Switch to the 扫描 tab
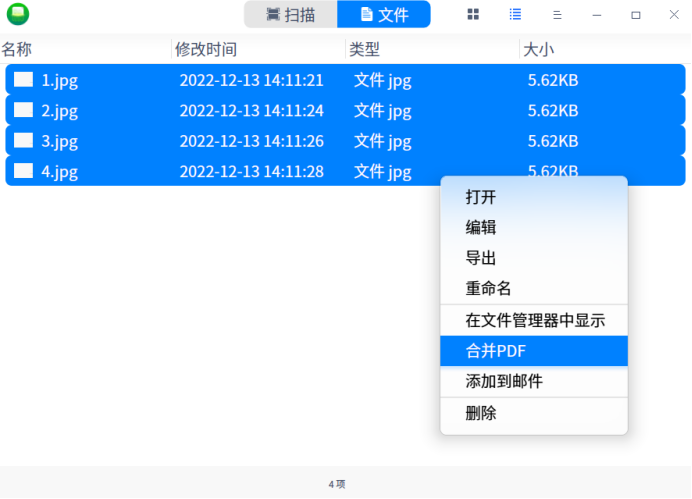Image resolution: width=692 pixels, height=499 pixels. pyautogui.click(x=291, y=15)
